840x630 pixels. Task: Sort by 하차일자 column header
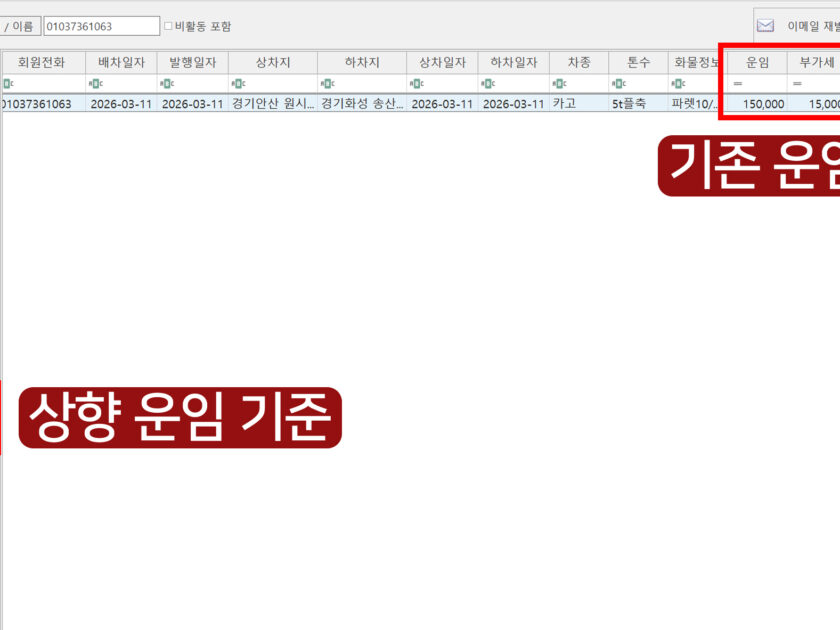click(513, 62)
